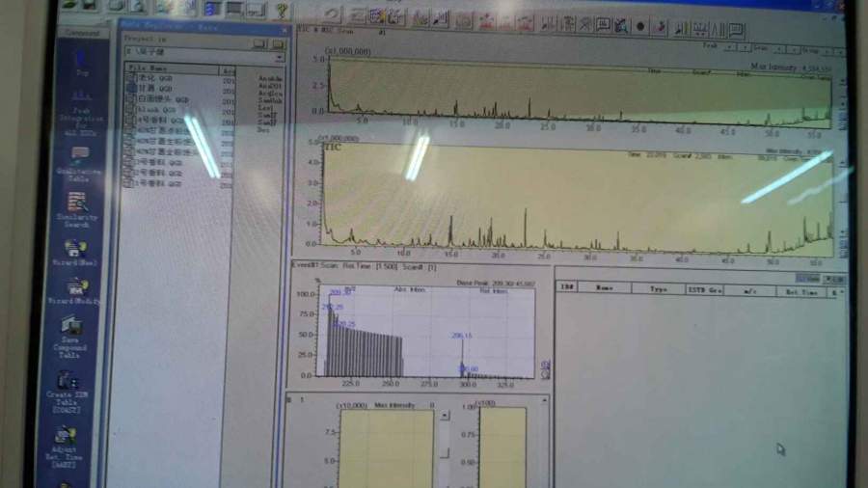Screen dimensions: 868x488
Task: Click the scroll arrow beside Max Intensity plot
Action: tap(445, 415)
